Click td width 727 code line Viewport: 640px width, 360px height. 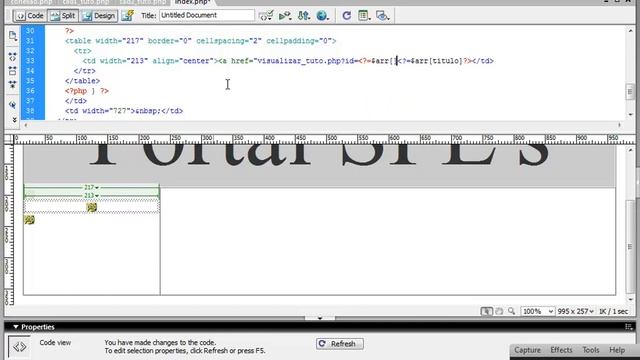click(x=124, y=111)
